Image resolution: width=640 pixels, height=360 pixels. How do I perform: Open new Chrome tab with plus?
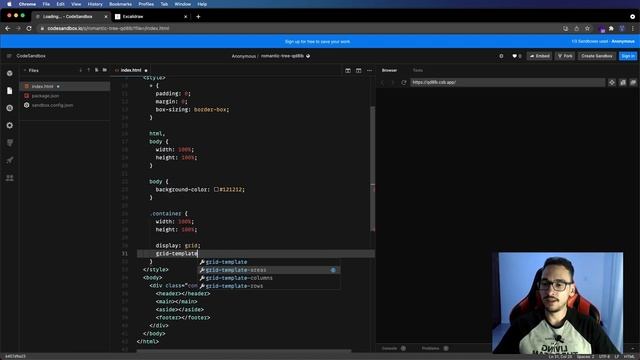198,17
